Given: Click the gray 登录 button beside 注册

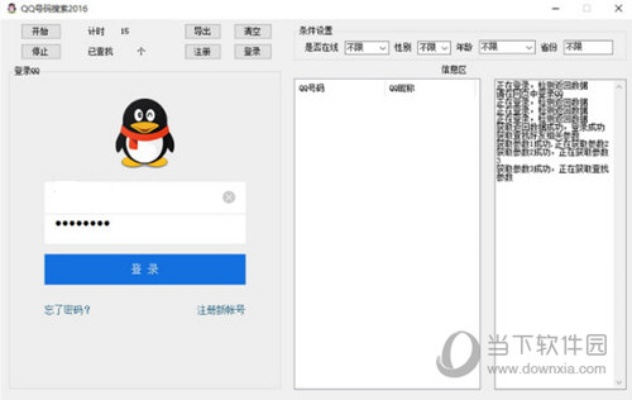Looking at the screenshot, I should 253,52.
